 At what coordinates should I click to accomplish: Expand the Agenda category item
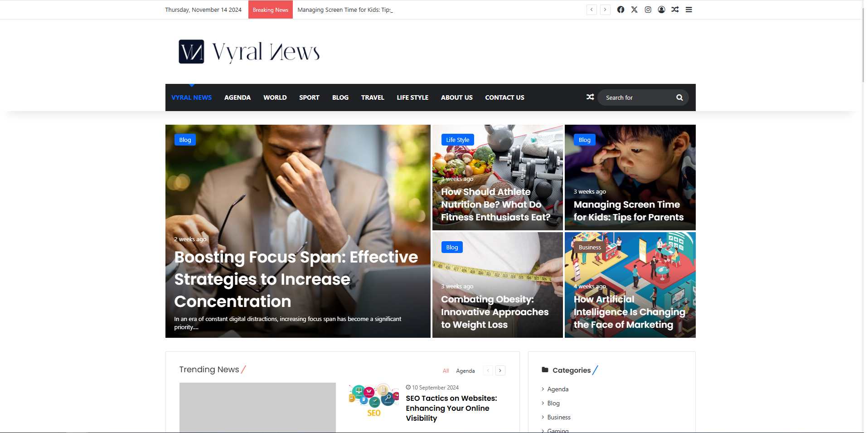(558, 389)
